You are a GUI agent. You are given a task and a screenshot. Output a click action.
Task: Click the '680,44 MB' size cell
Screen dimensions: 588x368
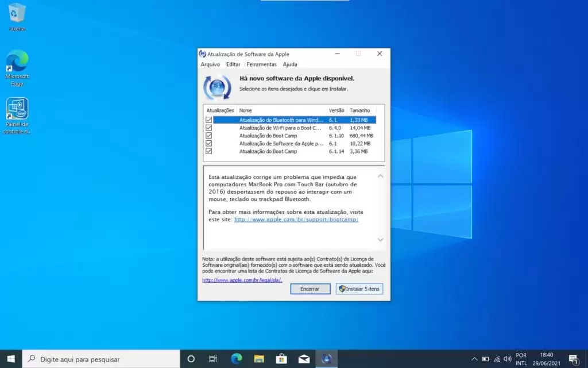pos(362,136)
